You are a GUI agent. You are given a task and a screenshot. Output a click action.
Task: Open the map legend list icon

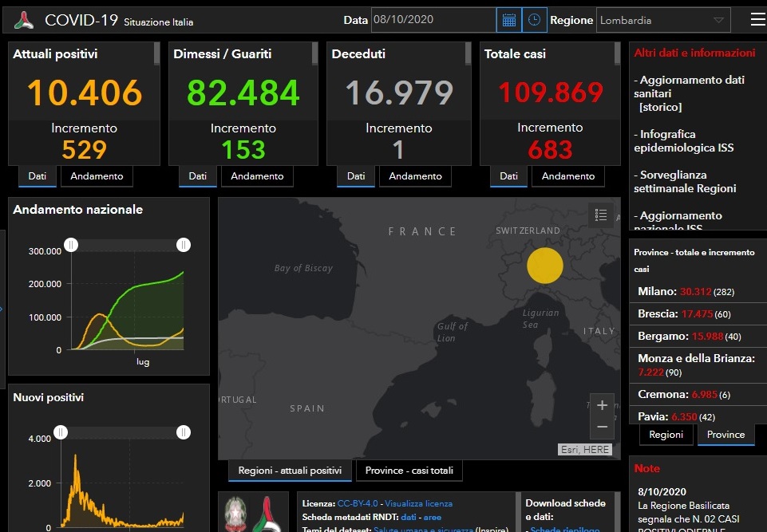pos(601,215)
